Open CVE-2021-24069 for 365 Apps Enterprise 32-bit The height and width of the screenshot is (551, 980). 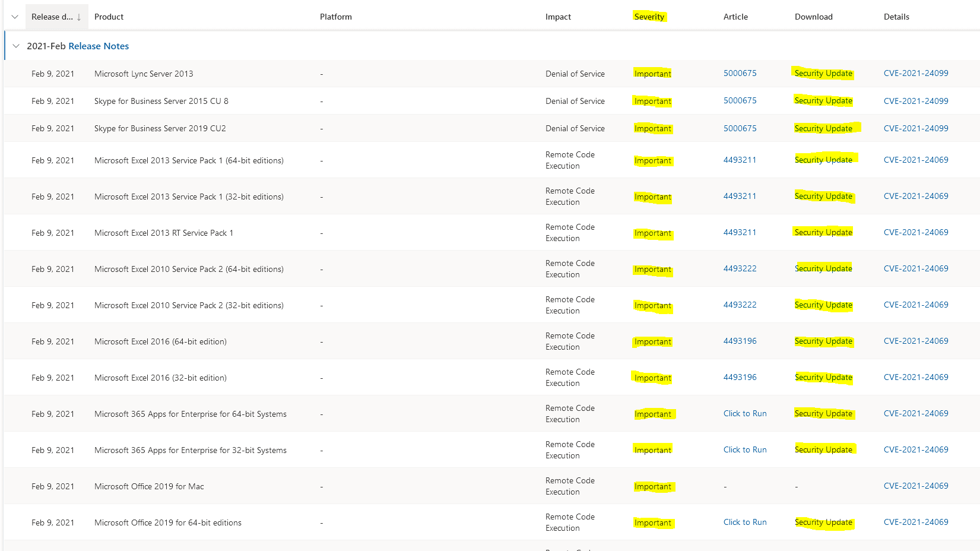click(x=916, y=450)
